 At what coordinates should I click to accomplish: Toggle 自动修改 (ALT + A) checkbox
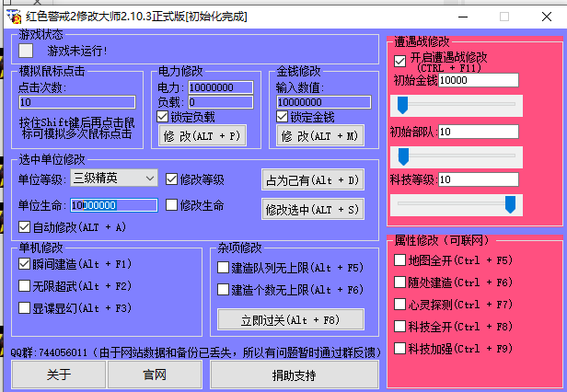tap(26, 226)
